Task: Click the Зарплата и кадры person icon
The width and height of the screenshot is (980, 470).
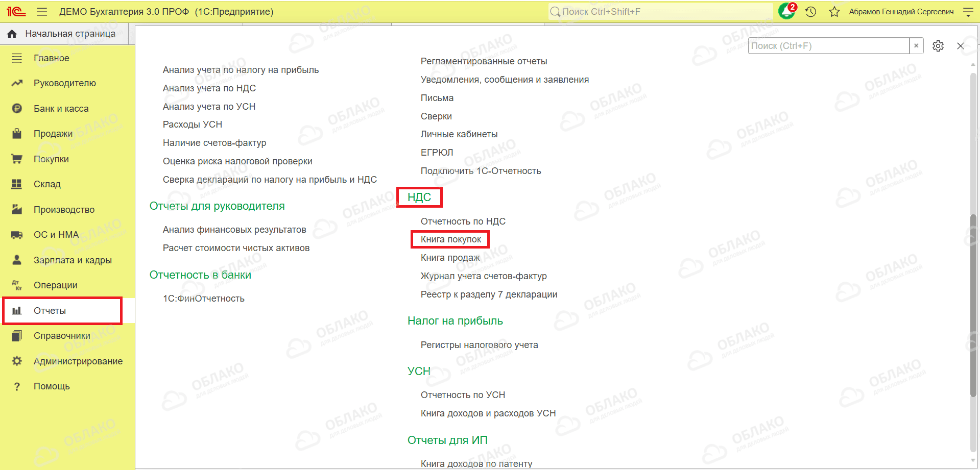Action: click(17, 260)
